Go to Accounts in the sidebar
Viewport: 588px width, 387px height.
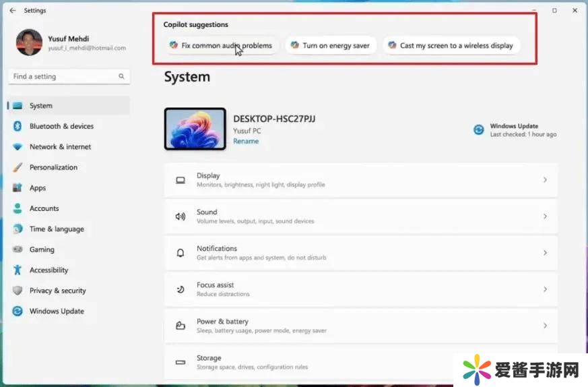pyautogui.click(x=44, y=208)
